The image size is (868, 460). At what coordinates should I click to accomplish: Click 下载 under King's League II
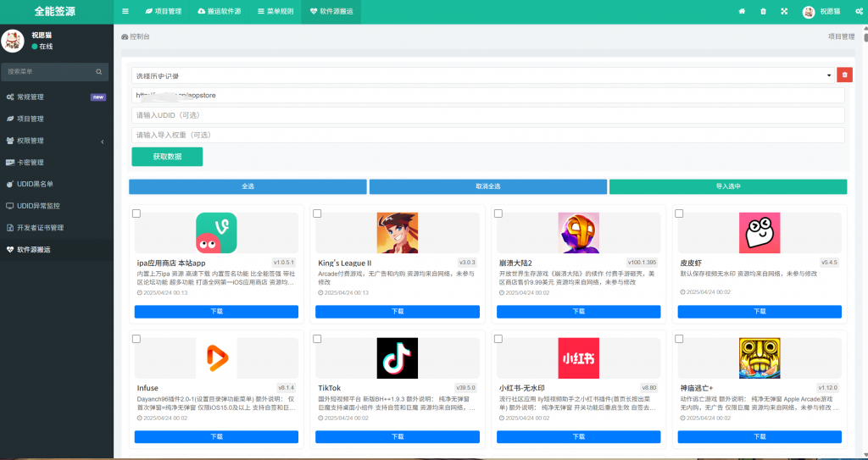pyautogui.click(x=398, y=312)
